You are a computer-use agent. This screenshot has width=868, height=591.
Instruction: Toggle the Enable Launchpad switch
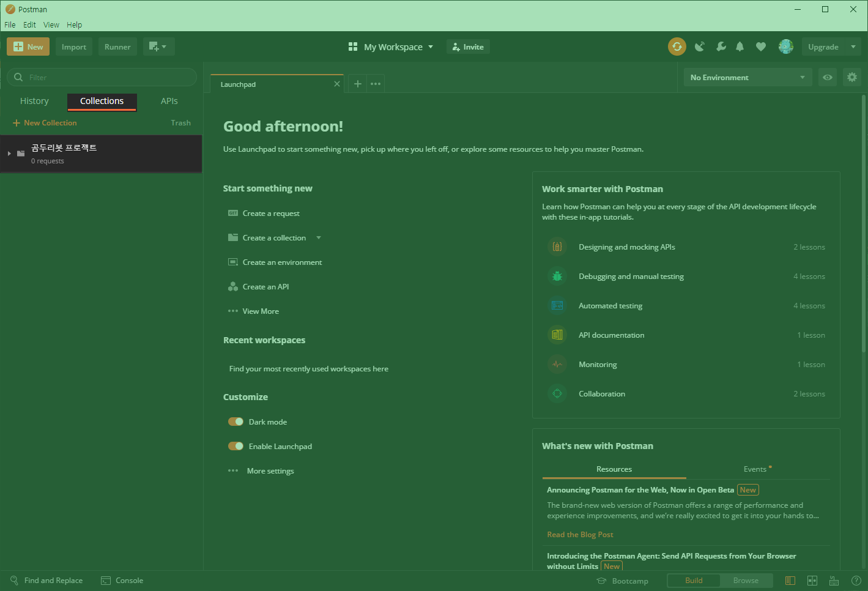(x=236, y=446)
